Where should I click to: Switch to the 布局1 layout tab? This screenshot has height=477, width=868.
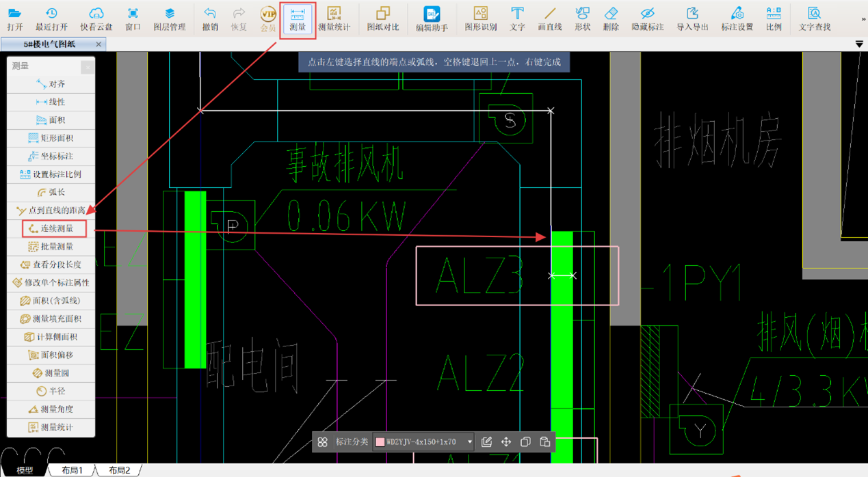[72, 470]
